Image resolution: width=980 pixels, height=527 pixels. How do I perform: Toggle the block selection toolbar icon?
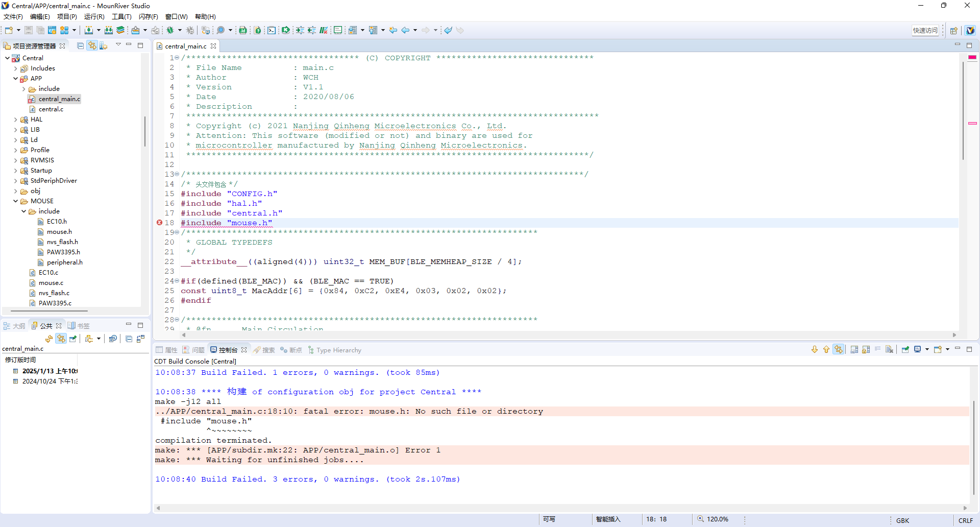338,30
